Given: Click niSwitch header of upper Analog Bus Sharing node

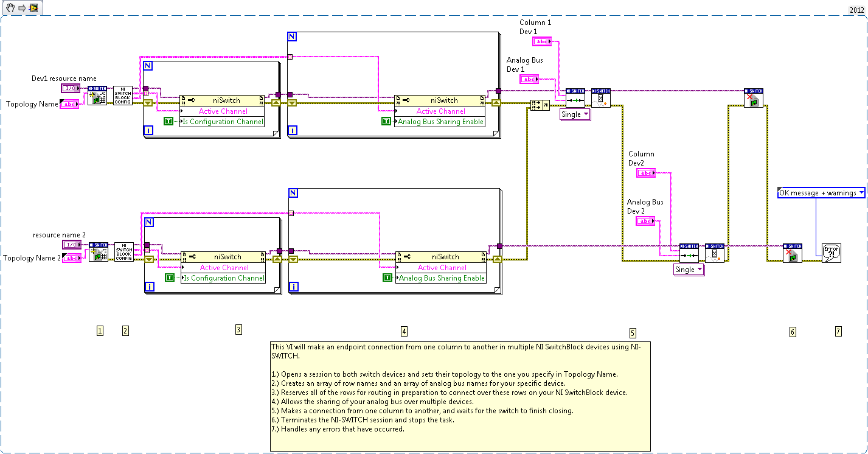Looking at the screenshot, I should click(440, 100).
